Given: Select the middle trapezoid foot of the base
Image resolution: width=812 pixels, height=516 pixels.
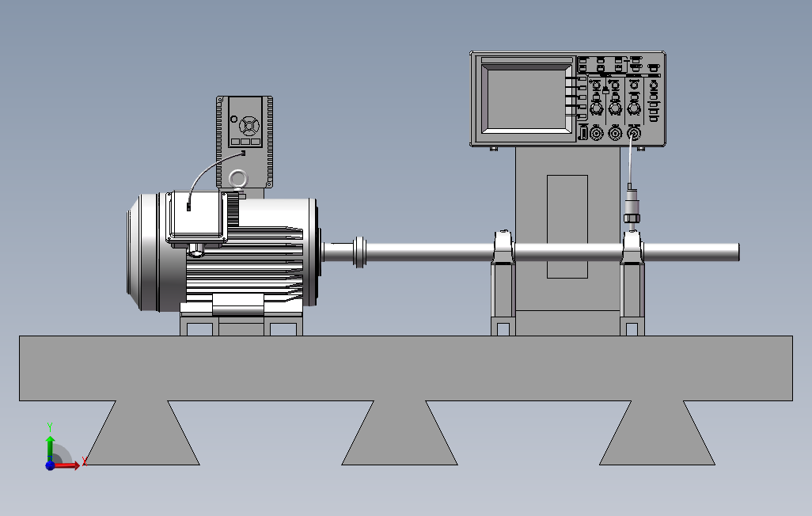Looking at the screenshot, I should pos(399,433).
